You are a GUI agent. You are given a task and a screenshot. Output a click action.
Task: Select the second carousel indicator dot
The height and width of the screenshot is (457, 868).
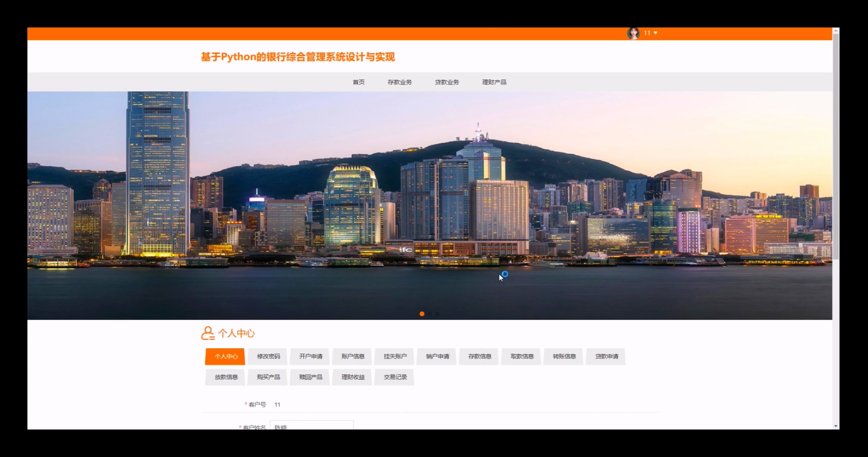coord(430,314)
